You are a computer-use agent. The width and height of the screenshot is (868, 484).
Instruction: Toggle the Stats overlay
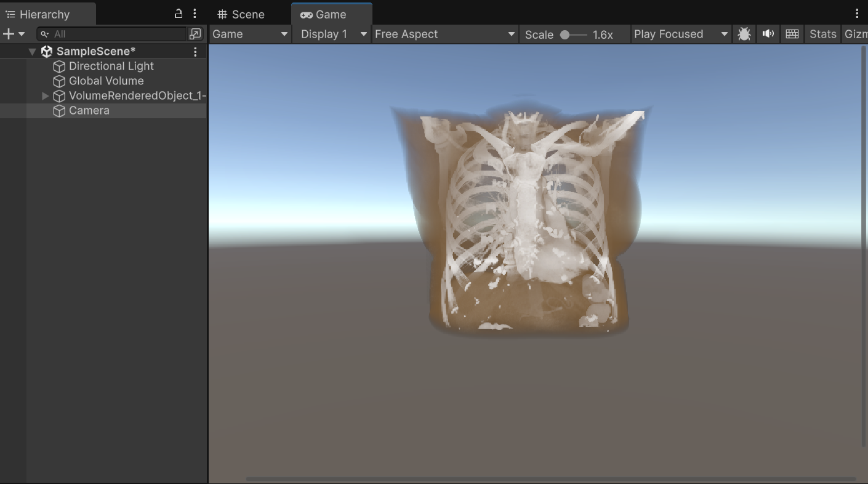pyautogui.click(x=822, y=34)
